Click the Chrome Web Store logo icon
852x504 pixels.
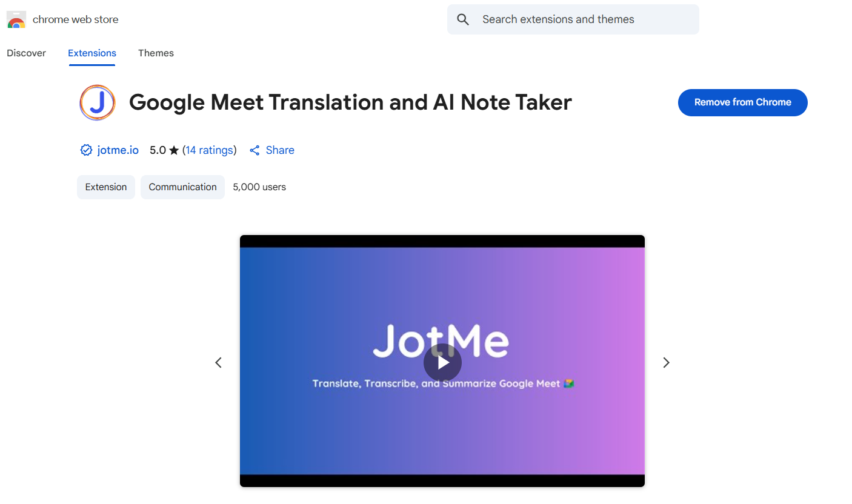[x=16, y=20]
